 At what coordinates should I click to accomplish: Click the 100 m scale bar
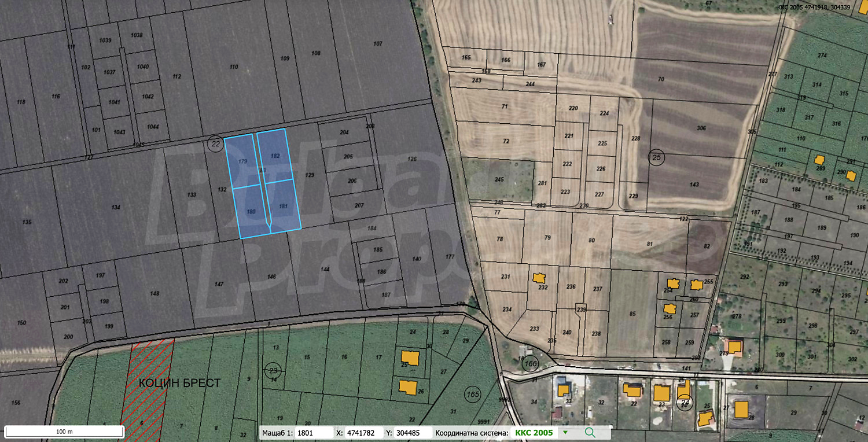(64, 432)
